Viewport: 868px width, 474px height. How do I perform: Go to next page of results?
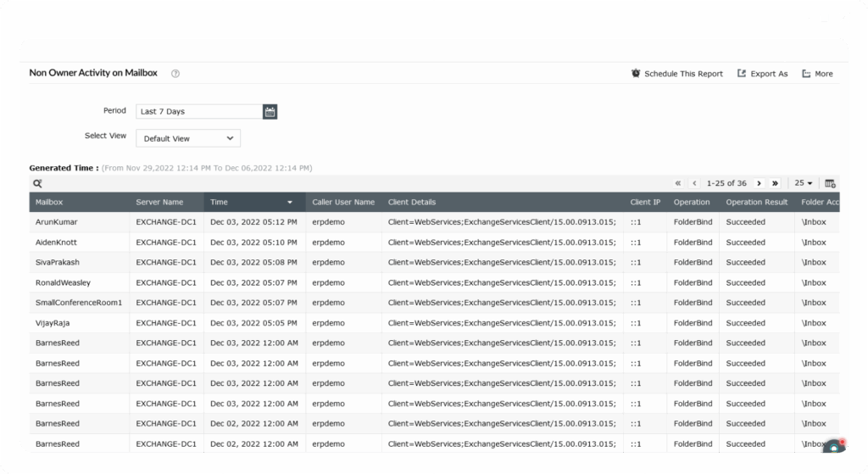(759, 183)
